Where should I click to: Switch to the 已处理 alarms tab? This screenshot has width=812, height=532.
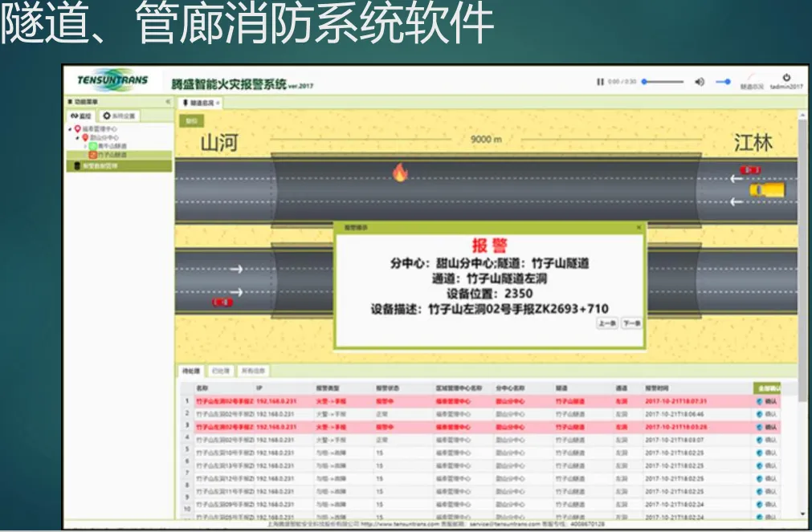(219, 371)
